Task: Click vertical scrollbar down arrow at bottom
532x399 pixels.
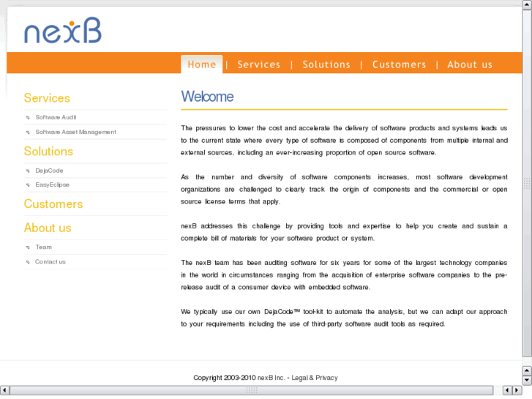Action: pos(527,380)
